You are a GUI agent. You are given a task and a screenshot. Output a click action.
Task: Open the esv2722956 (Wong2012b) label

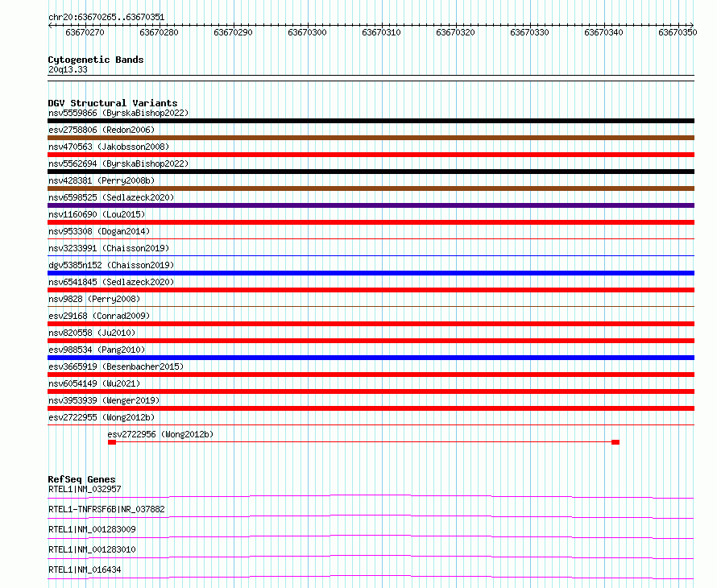pyautogui.click(x=160, y=434)
